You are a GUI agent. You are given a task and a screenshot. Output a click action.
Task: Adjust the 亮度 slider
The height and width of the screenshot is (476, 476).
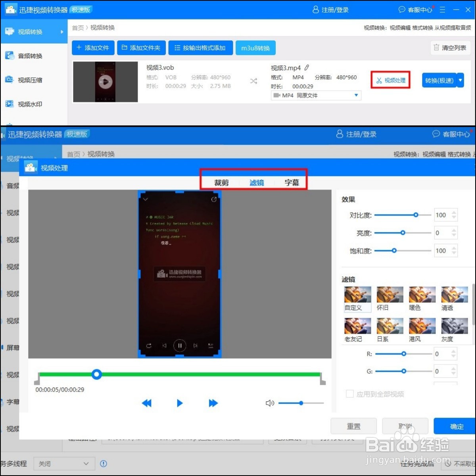point(403,233)
